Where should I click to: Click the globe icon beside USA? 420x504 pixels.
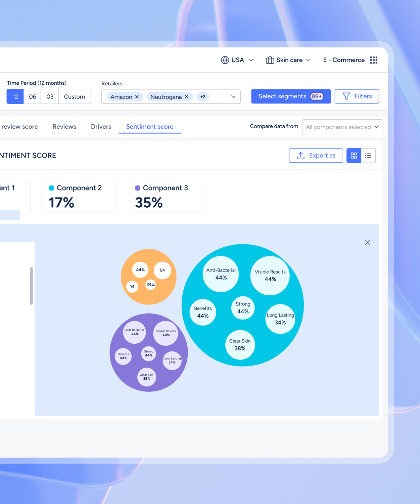(x=225, y=60)
